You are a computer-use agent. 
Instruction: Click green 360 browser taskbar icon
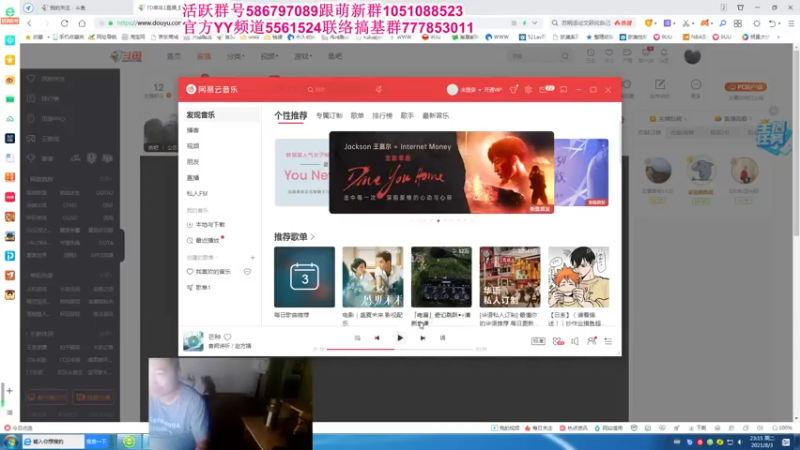pyautogui.click(x=129, y=442)
